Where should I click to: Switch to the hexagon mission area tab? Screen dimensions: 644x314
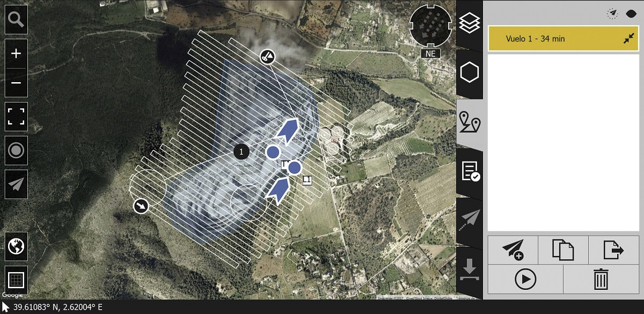[x=470, y=73]
